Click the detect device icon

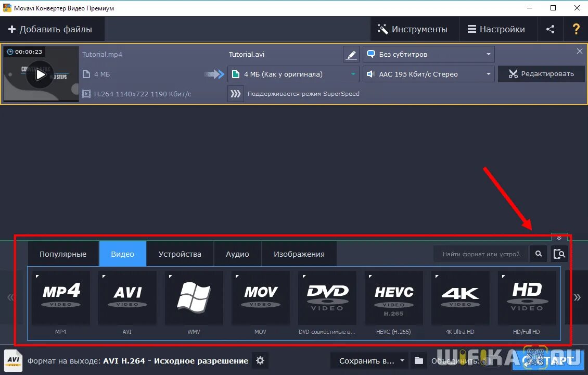point(559,254)
